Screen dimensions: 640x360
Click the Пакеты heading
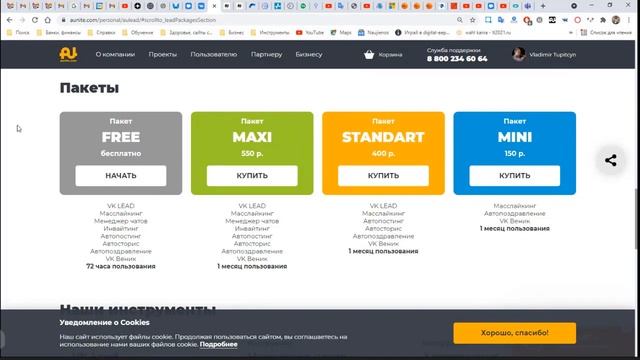(89, 88)
